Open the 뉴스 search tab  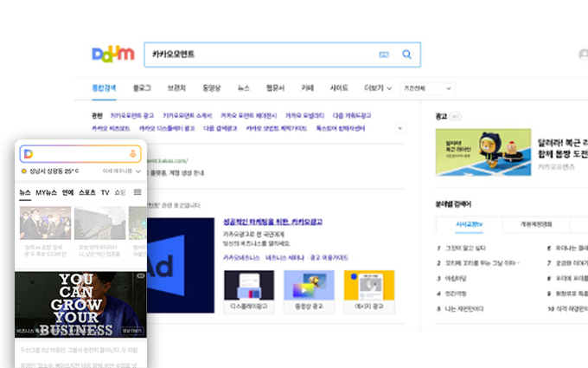click(243, 88)
